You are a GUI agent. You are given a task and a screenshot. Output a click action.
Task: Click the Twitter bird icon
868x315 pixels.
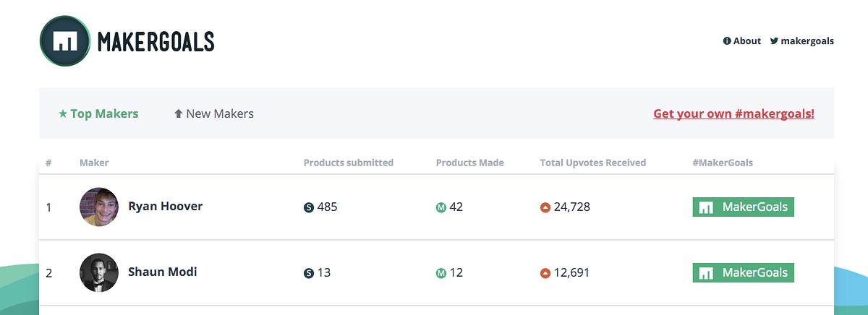(x=774, y=41)
